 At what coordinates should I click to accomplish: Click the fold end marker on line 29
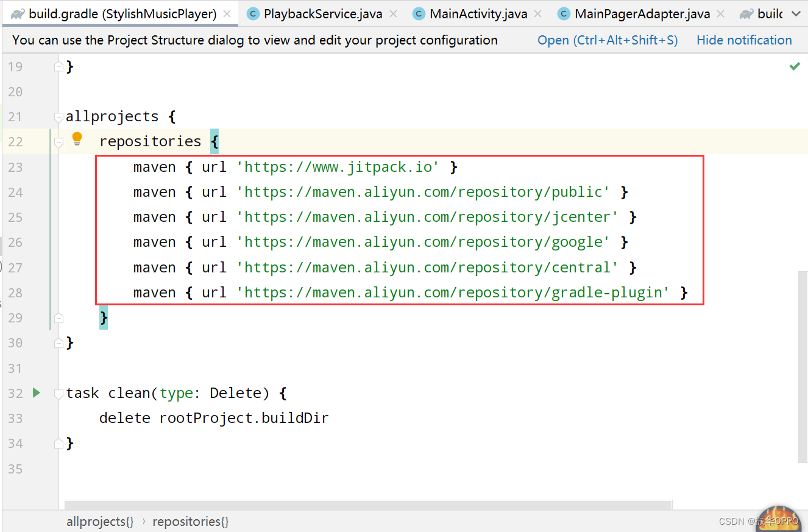click(58, 317)
